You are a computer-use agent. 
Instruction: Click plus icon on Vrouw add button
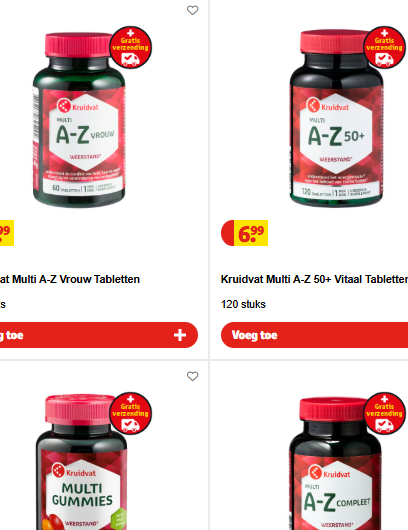pyautogui.click(x=180, y=335)
